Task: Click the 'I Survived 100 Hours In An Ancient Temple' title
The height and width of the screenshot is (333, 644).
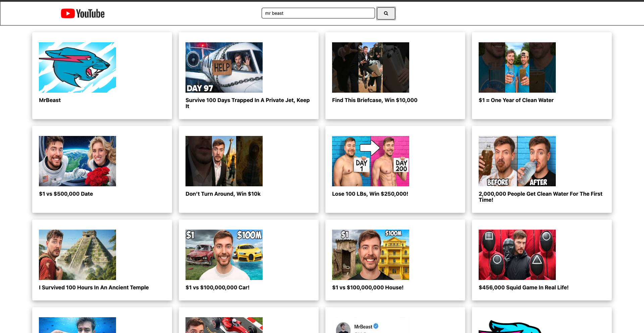Action: pos(94,287)
